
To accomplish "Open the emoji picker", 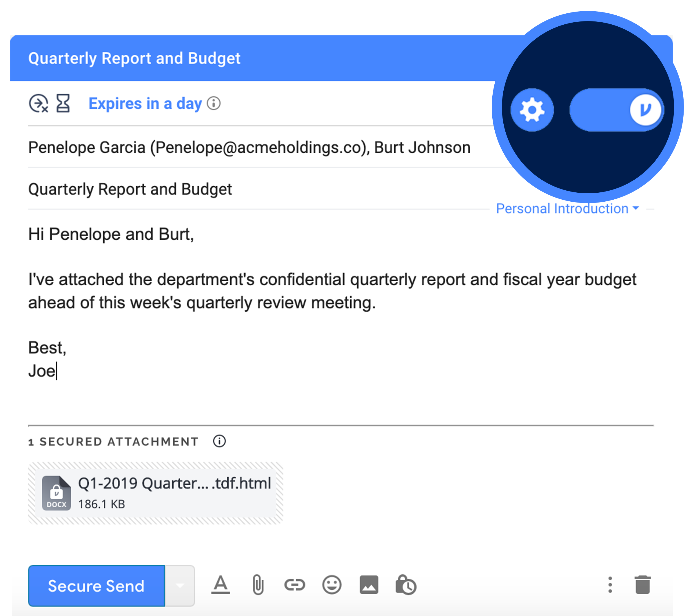I will (x=332, y=585).
